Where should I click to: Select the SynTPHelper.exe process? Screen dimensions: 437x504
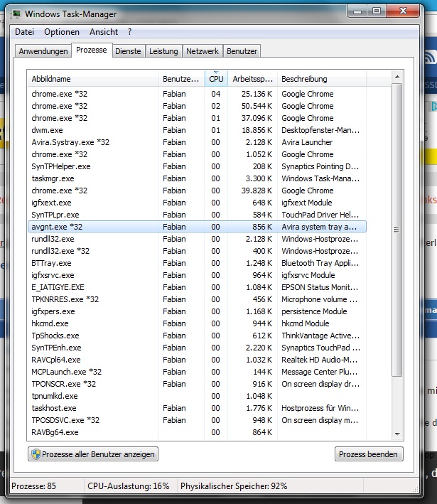pos(197,166)
